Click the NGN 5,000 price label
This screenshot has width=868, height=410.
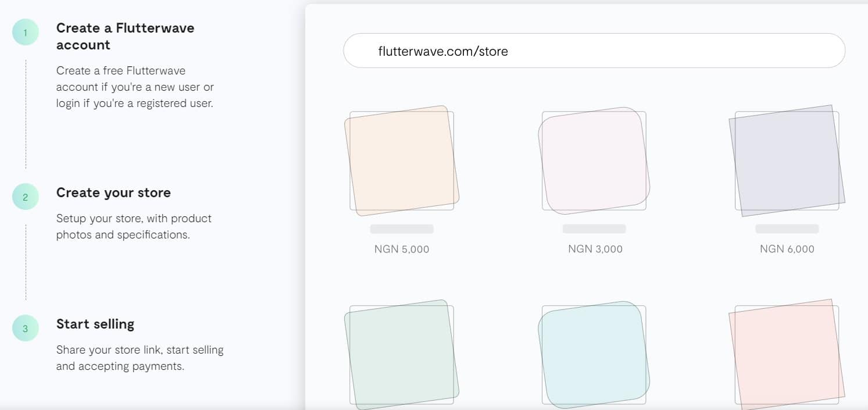[x=402, y=249]
